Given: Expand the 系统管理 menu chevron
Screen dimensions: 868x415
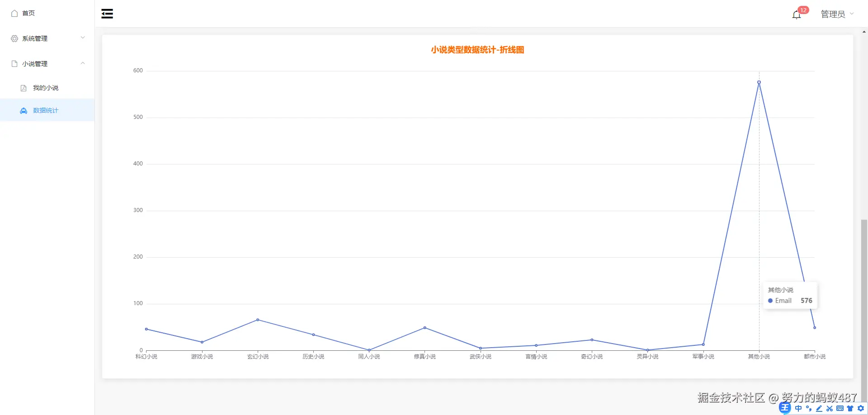Looking at the screenshot, I should pos(82,38).
